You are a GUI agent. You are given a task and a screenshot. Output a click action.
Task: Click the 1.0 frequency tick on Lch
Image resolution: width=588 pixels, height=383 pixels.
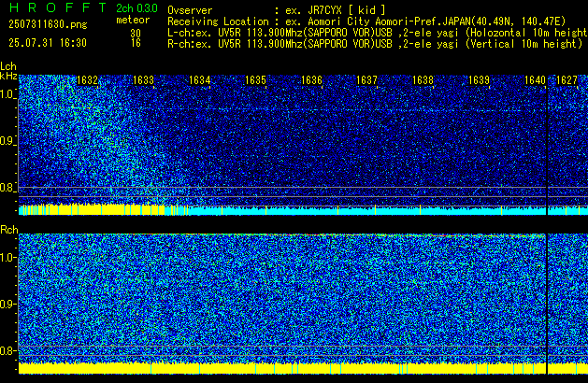(8, 94)
